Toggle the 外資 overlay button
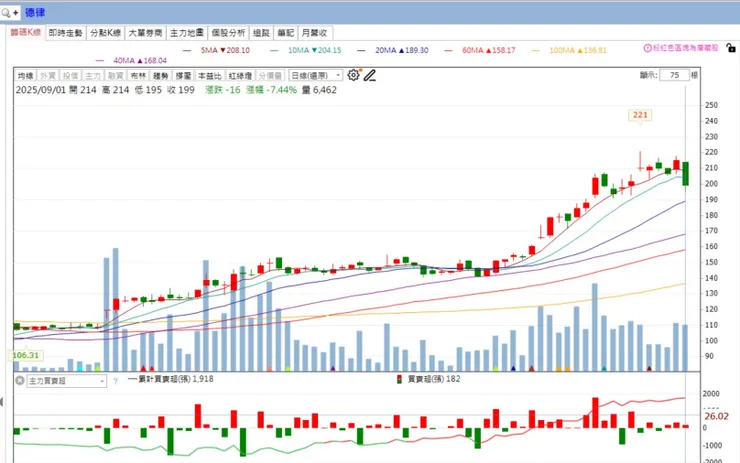The width and height of the screenshot is (740, 463). 48,76
